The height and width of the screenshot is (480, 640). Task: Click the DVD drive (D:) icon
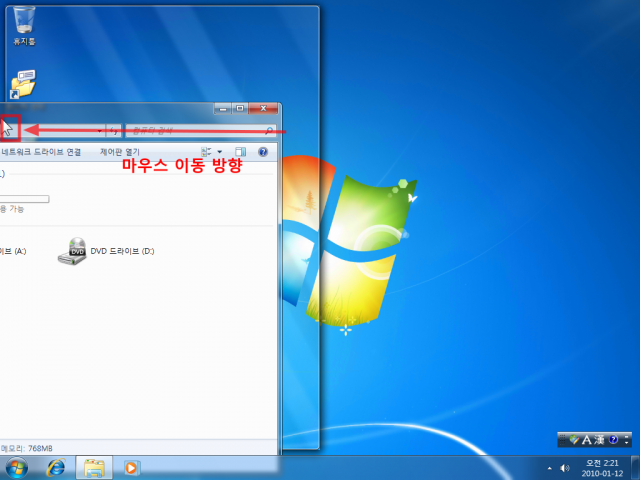coord(72,250)
